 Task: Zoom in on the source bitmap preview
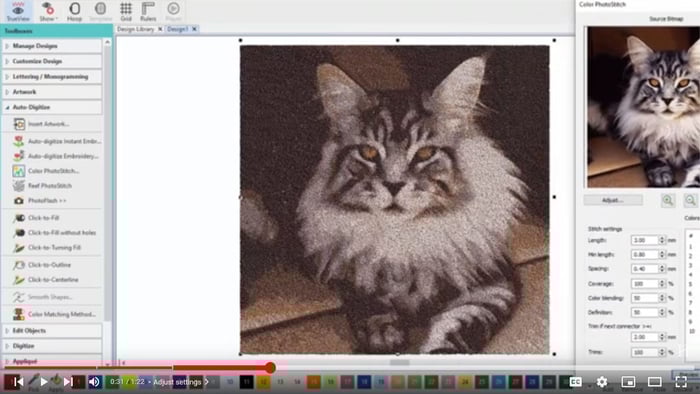pos(668,200)
